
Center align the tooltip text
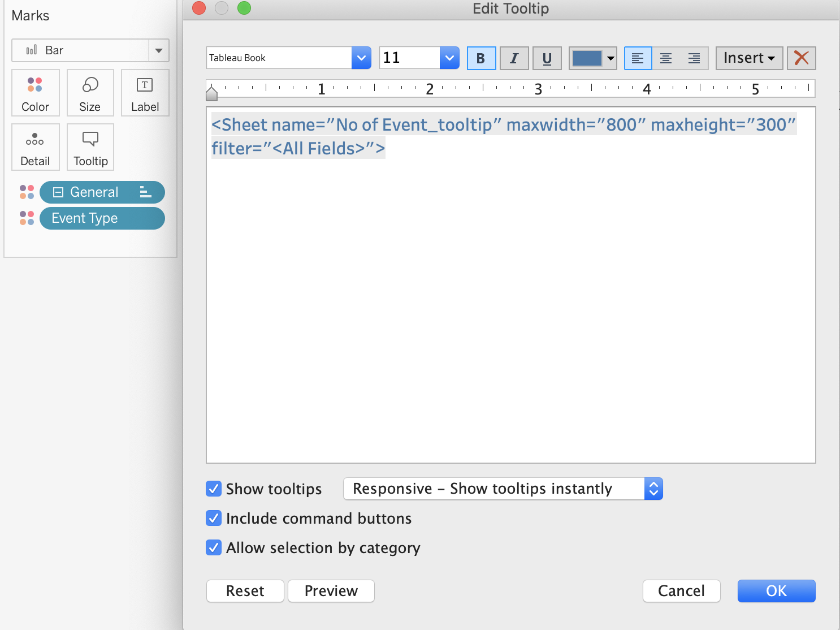pyautogui.click(x=666, y=58)
